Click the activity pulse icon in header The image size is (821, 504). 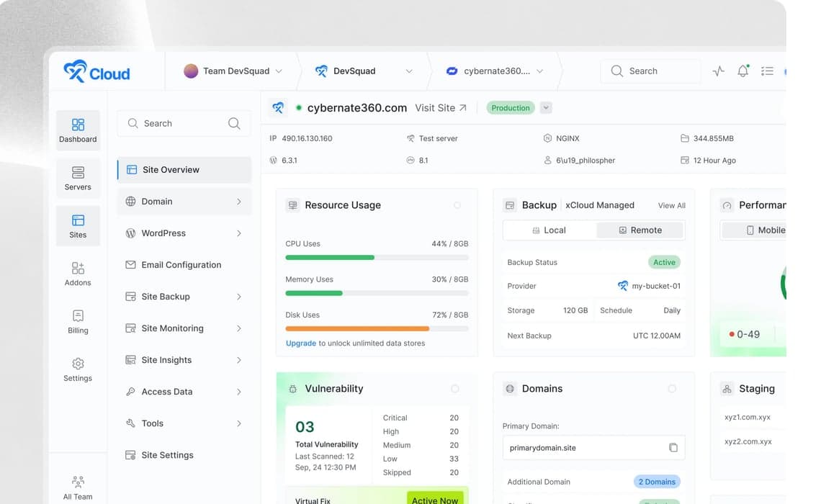click(719, 71)
